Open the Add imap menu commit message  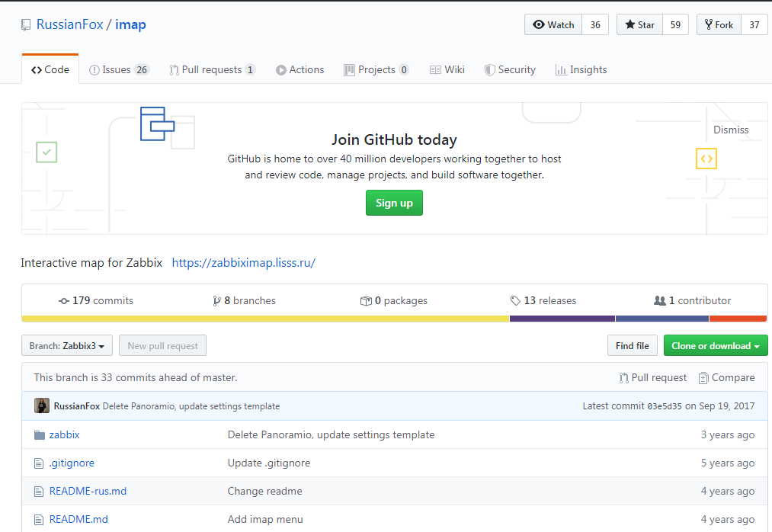click(265, 519)
